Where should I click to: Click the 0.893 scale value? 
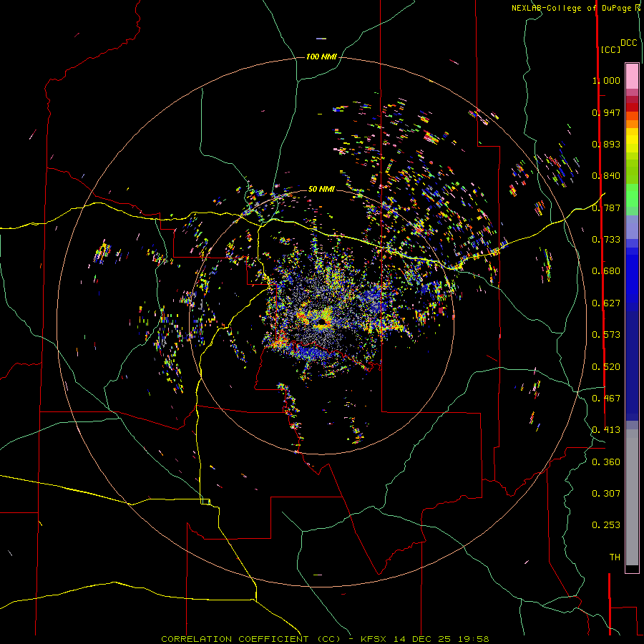(606, 144)
